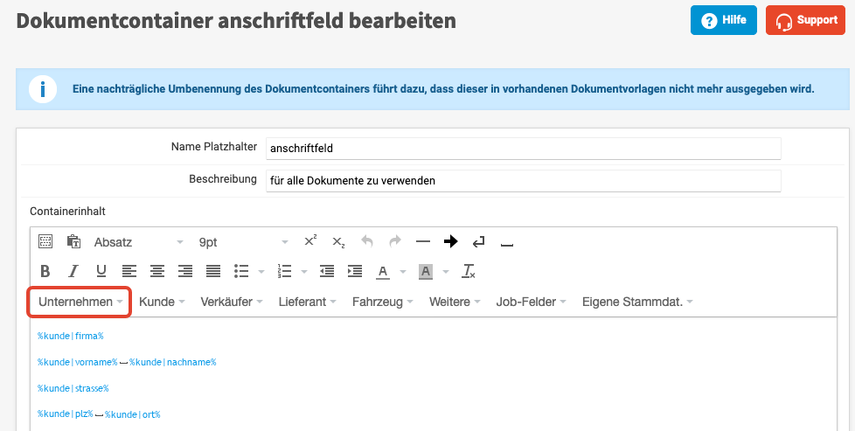Insert a horizontal line
855x431 pixels.
[423, 241]
